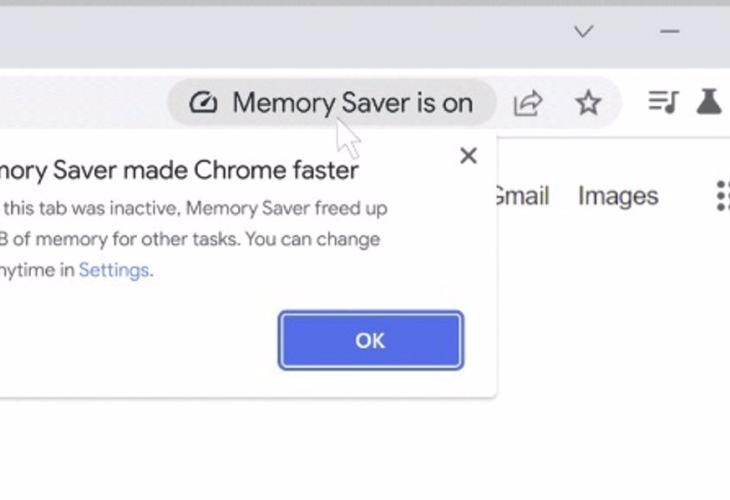Open the Settings link in popup
730x500 pixels.
tap(114, 270)
